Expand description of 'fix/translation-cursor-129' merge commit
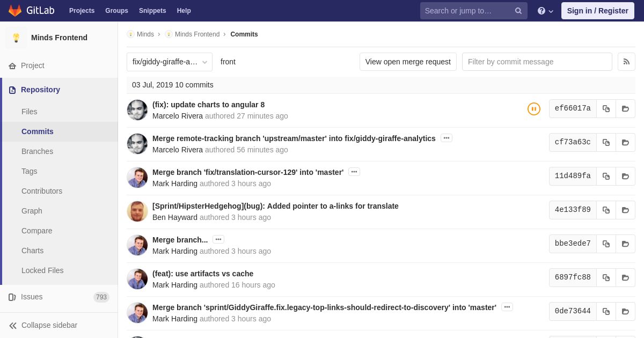644x338 pixels. pyautogui.click(x=354, y=172)
